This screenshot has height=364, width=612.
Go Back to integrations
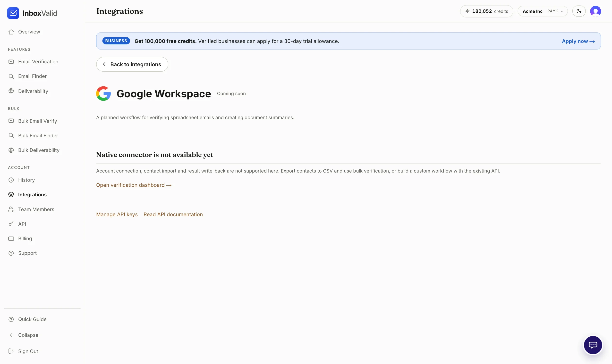click(x=132, y=64)
